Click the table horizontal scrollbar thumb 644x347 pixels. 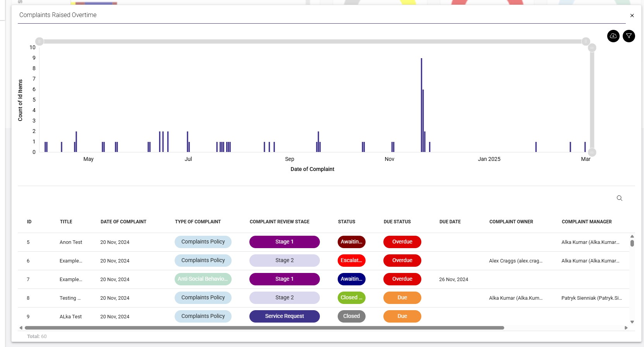coord(264,328)
